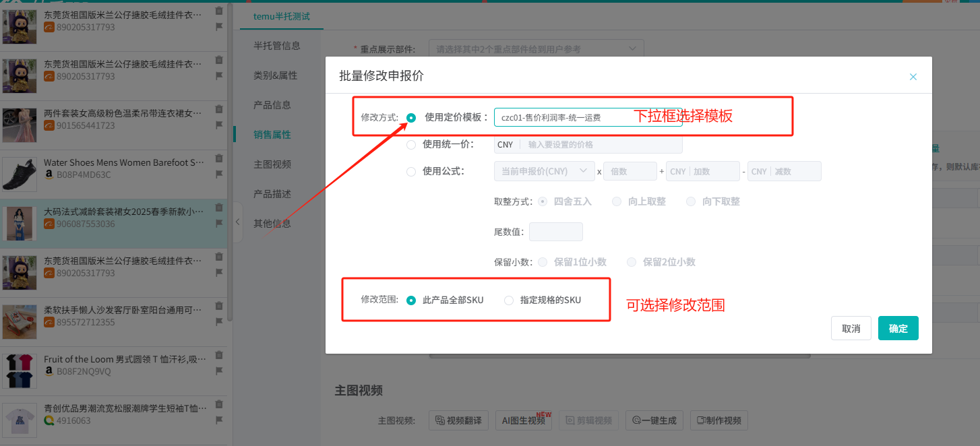Image resolution: width=980 pixels, height=446 pixels.
Task: Delete the Water Shoes Mens Women product
Action: (x=218, y=158)
